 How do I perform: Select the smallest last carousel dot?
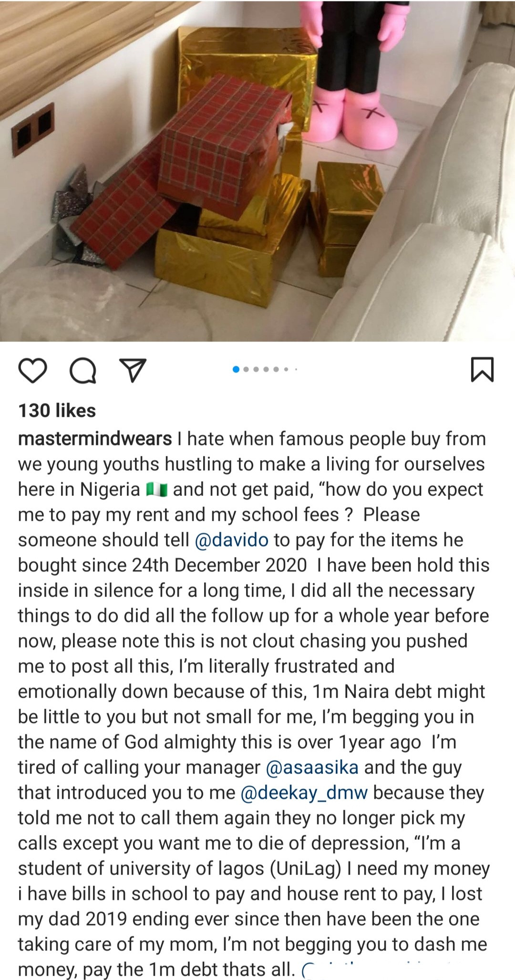(296, 369)
